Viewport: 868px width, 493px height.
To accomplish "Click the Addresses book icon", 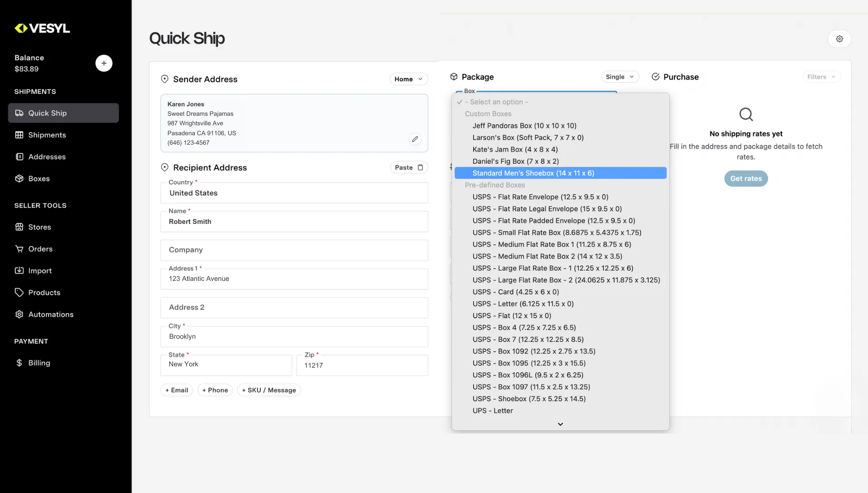I will [19, 156].
